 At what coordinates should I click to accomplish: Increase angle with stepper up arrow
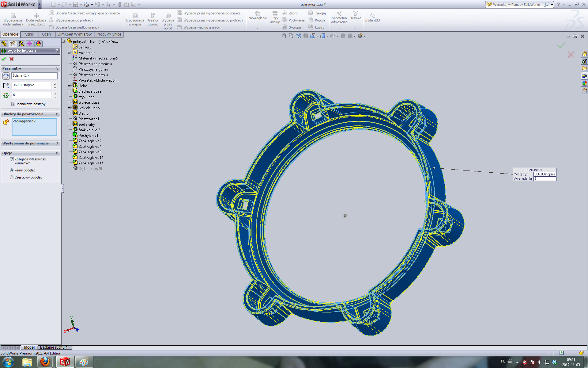[x=55, y=83]
